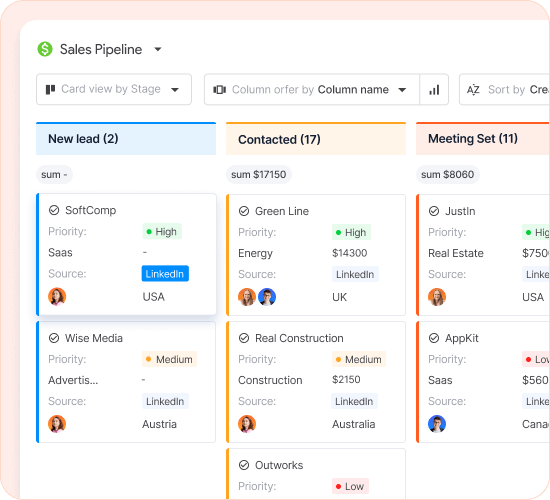Open the Real Construction card title

[299, 338]
